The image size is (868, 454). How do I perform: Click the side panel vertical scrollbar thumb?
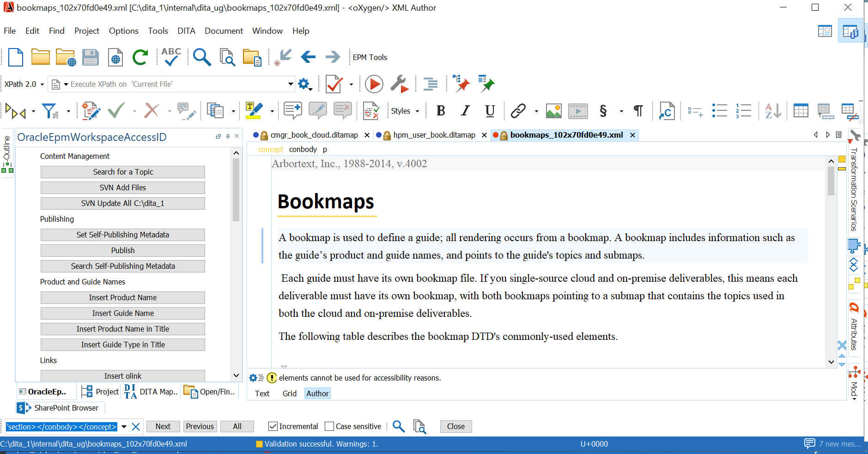[x=236, y=189]
